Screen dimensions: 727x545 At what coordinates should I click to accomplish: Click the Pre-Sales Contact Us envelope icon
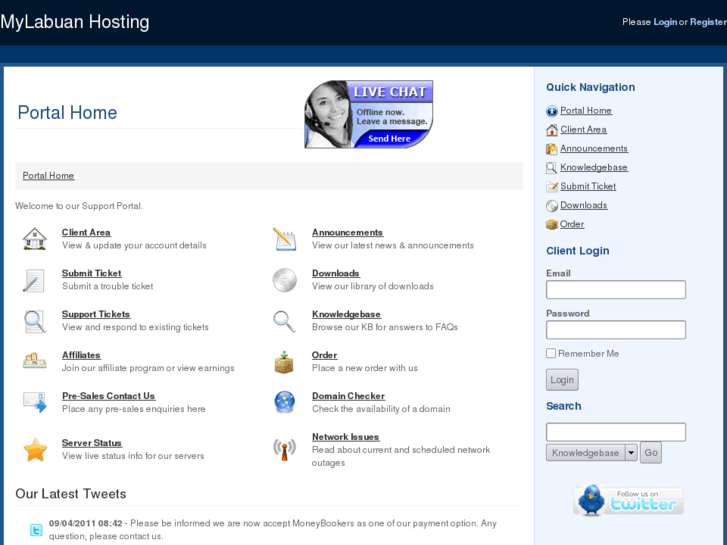pyautogui.click(x=35, y=402)
